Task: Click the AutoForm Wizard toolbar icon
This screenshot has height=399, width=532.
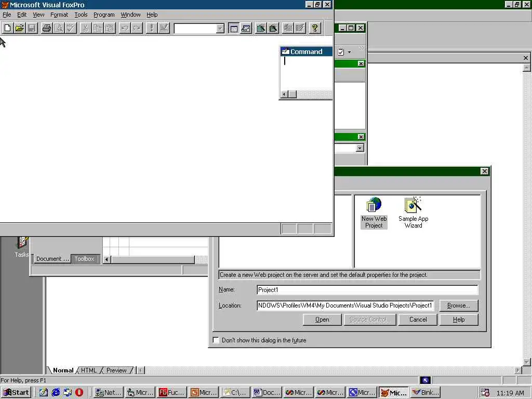Action: click(x=288, y=28)
